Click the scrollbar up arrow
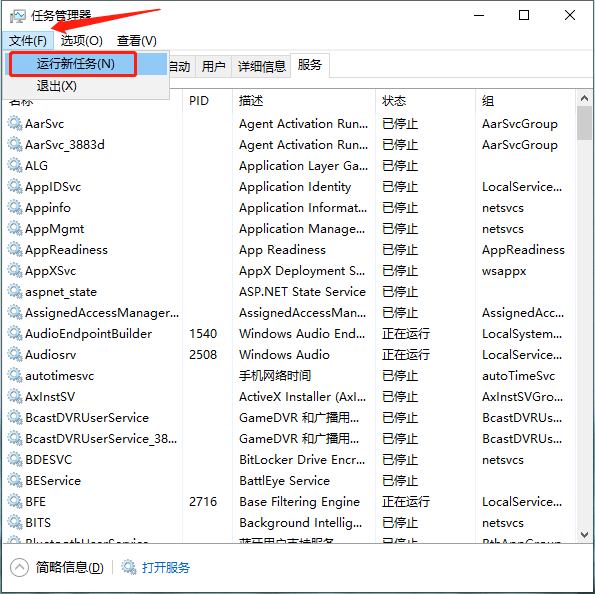This screenshot has height=594, width=595. (x=584, y=98)
